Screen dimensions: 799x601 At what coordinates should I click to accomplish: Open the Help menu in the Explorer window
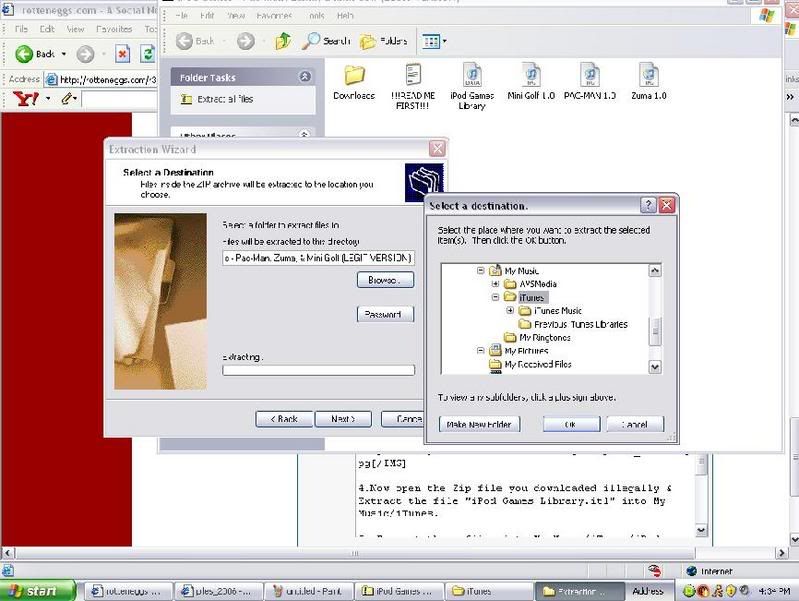345,16
